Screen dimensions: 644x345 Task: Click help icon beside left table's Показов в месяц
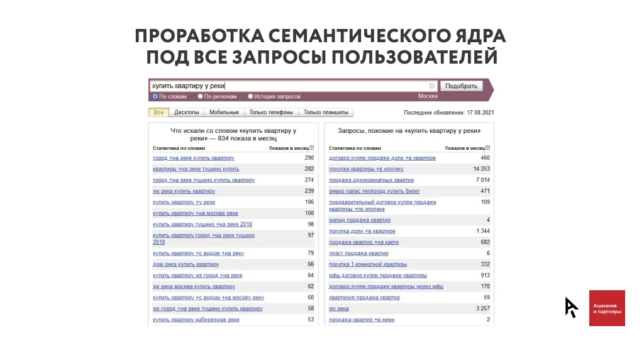coord(311,148)
